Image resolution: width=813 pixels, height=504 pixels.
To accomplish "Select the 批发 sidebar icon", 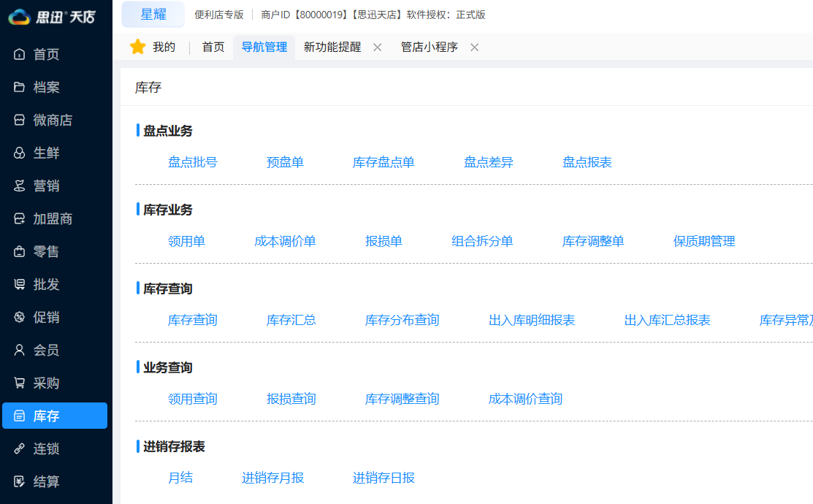I will pos(29,284).
